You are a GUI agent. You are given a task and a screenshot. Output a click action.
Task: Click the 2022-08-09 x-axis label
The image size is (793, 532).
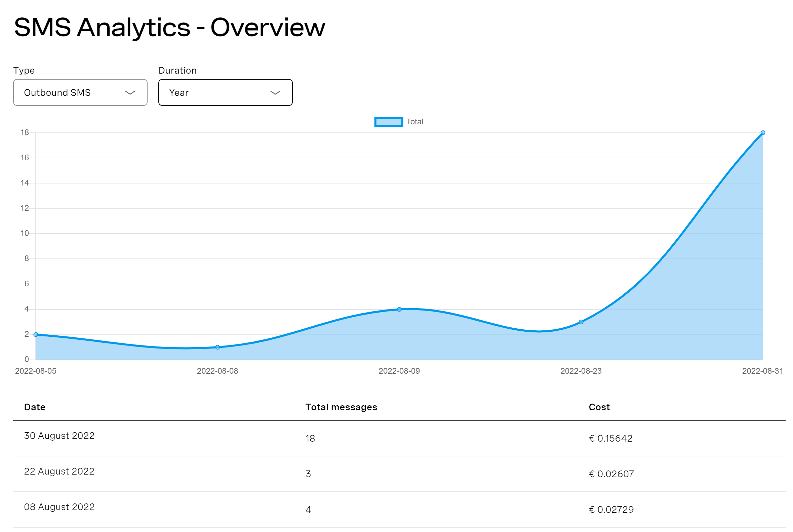[399, 371]
